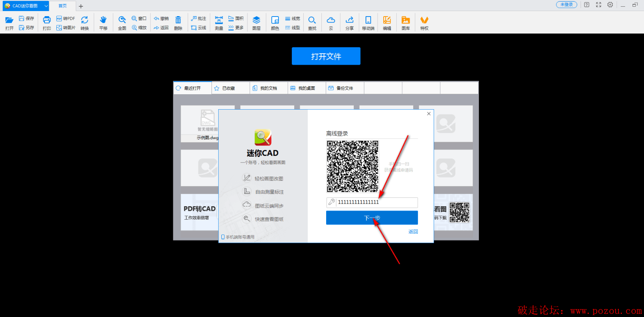Click the PDF转CAD banner

(200, 212)
